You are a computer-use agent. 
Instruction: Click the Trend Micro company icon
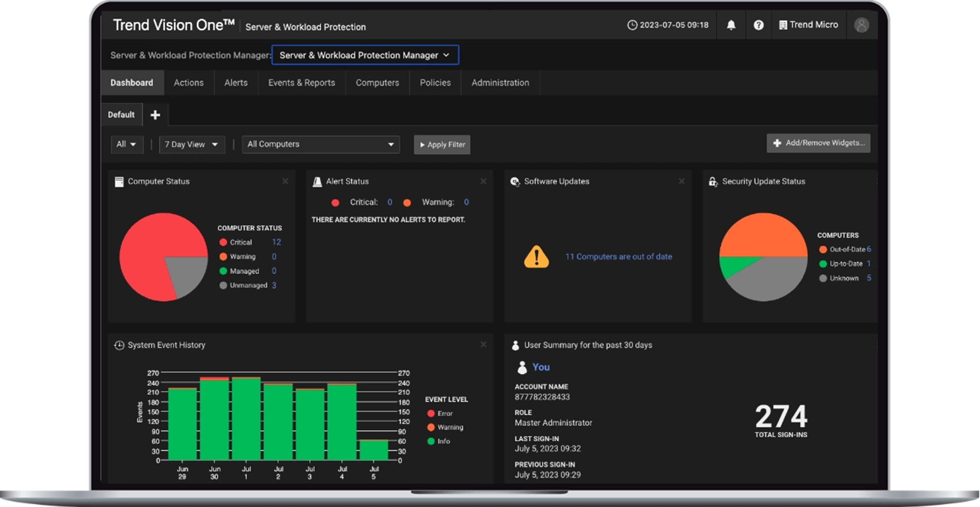[x=783, y=25]
